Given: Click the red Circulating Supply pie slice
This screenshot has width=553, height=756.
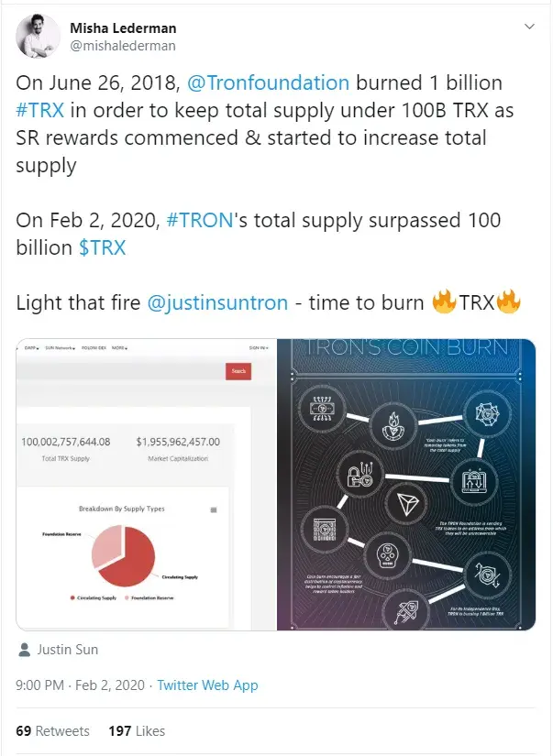Looking at the screenshot, I should click(138, 559).
